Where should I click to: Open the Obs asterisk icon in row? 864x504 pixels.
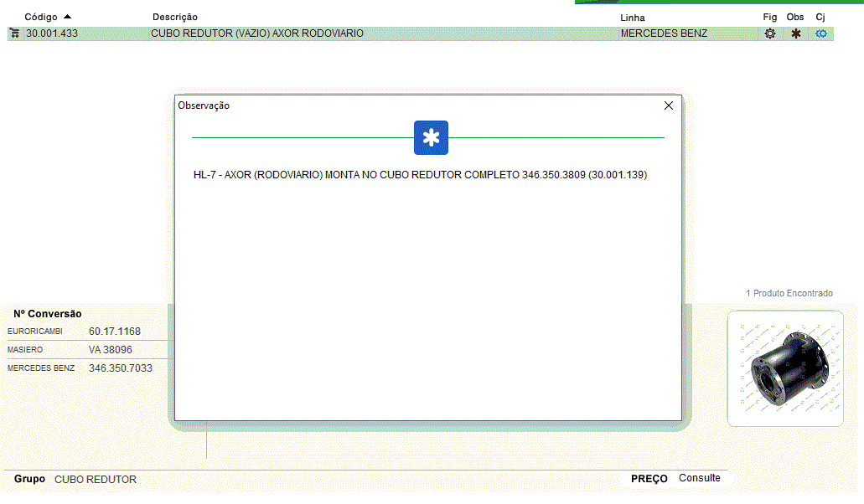pyautogui.click(x=796, y=33)
